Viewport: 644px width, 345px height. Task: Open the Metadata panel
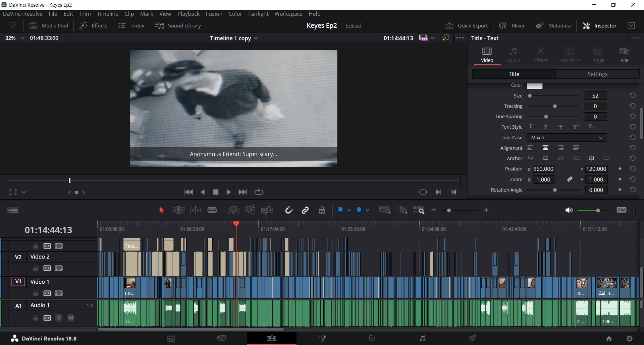pos(553,26)
